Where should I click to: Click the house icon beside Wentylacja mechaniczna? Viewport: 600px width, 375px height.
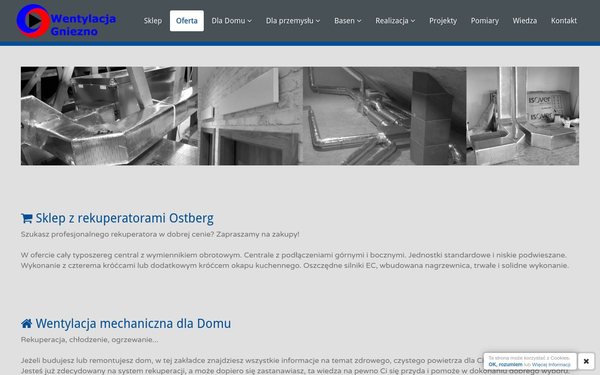pos(27,324)
